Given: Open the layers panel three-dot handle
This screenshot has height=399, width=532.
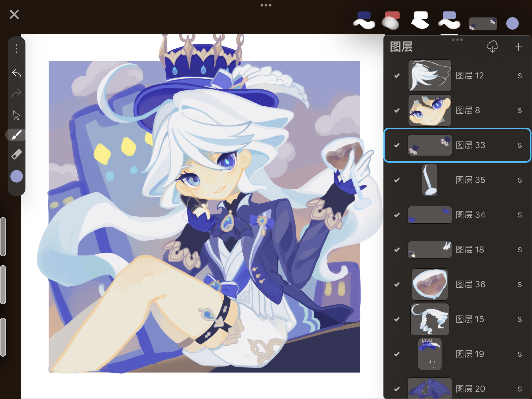Looking at the screenshot, I should click(457, 40).
